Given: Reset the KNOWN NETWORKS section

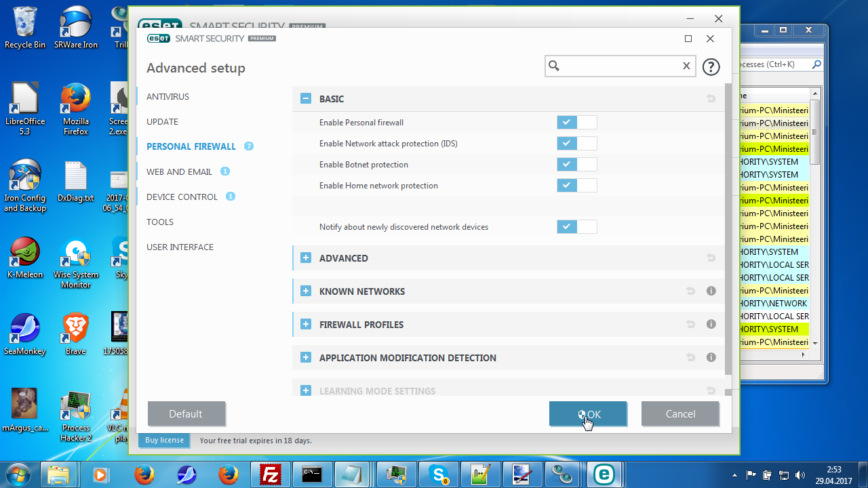Looking at the screenshot, I should pyautogui.click(x=690, y=291).
